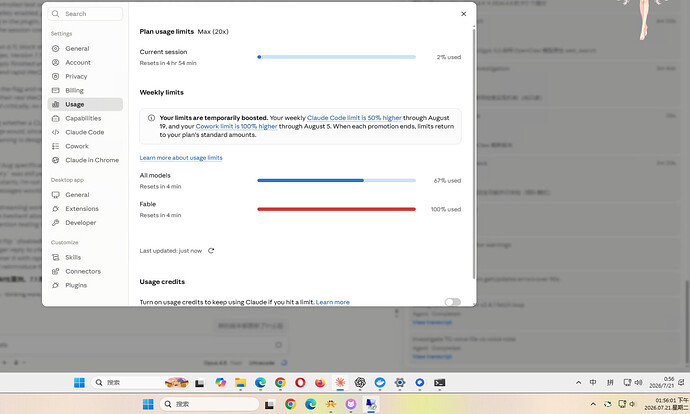Follow 'Claude Code limit is 50% higher' link

pos(354,118)
